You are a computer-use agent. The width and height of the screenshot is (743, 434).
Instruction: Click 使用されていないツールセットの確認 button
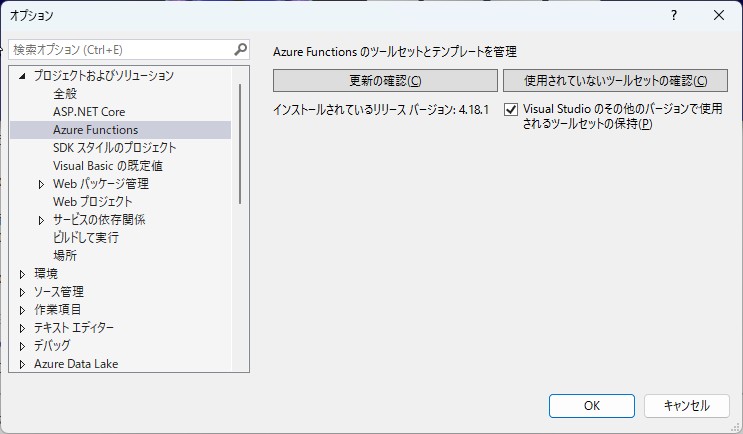tap(615, 81)
